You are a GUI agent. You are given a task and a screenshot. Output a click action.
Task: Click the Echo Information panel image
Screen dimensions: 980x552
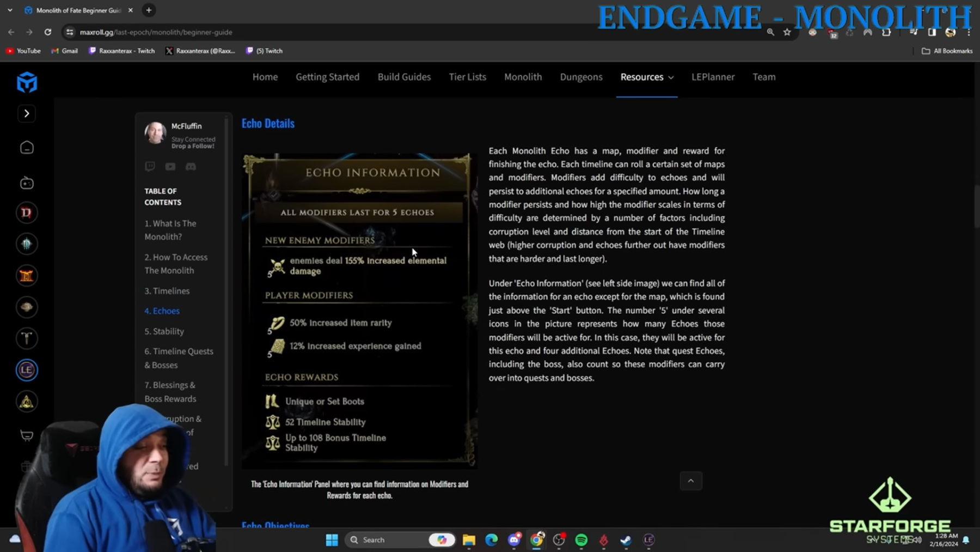tap(359, 311)
